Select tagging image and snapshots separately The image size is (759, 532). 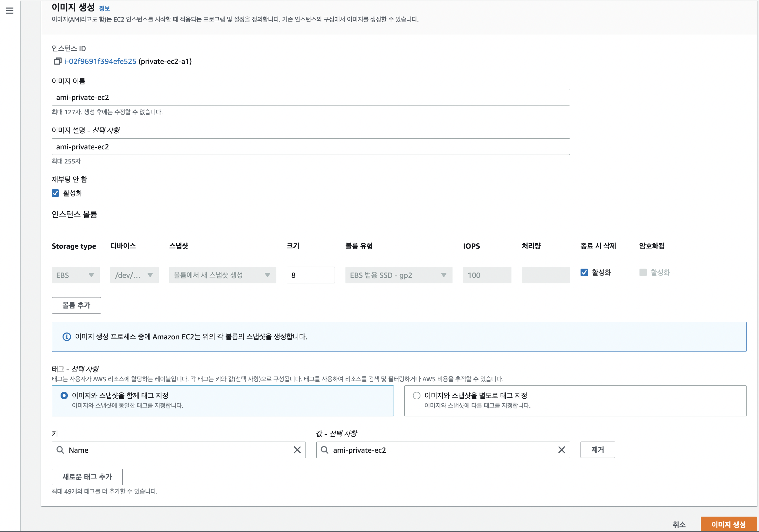(x=417, y=395)
